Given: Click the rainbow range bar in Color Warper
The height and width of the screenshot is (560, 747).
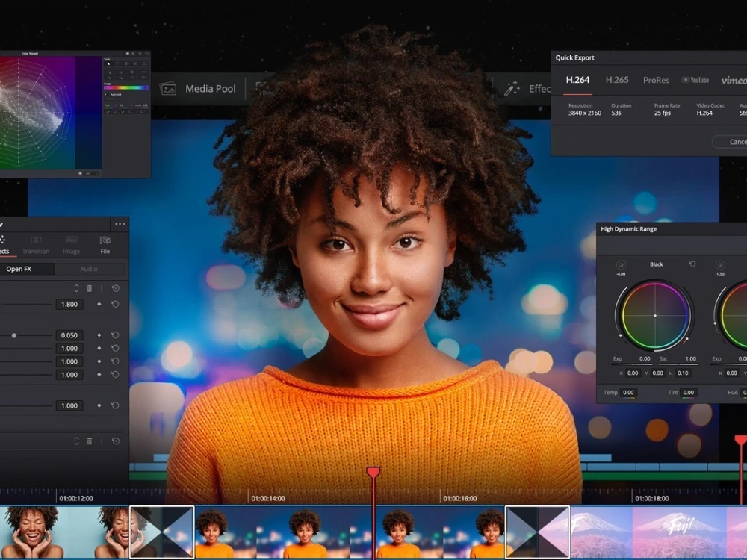Looking at the screenshot, I should click(x=125, y=87).
